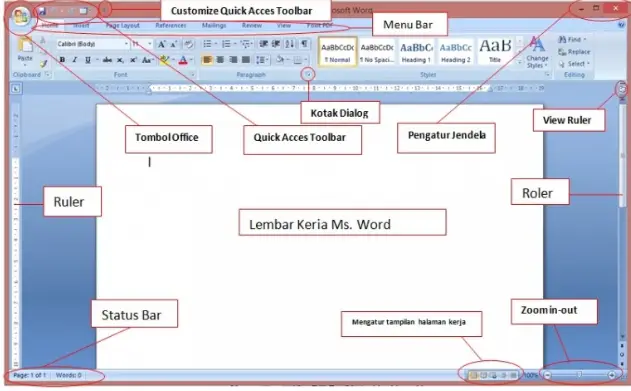This screenshot has width=631, height=391.
Task: Toggle Strikethrough formatting
Action: [x=107, y=60]
